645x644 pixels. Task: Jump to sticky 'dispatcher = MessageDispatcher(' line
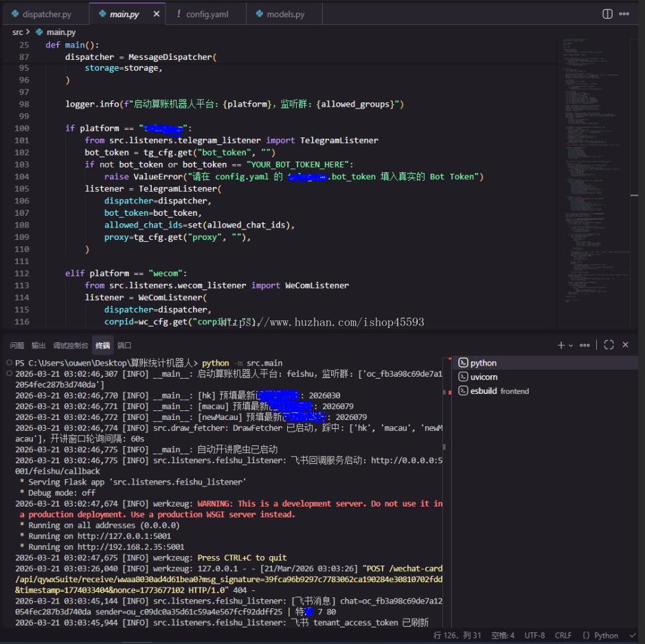pos(141,57)
